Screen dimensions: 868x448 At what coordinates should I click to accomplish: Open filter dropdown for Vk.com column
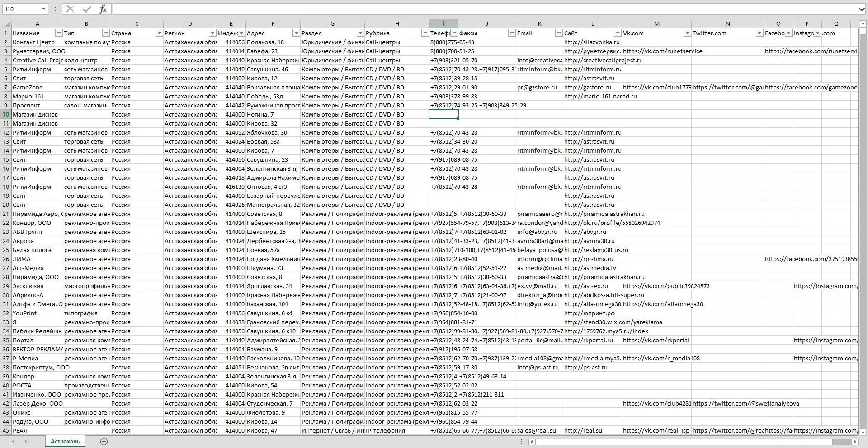pos(687,33)
